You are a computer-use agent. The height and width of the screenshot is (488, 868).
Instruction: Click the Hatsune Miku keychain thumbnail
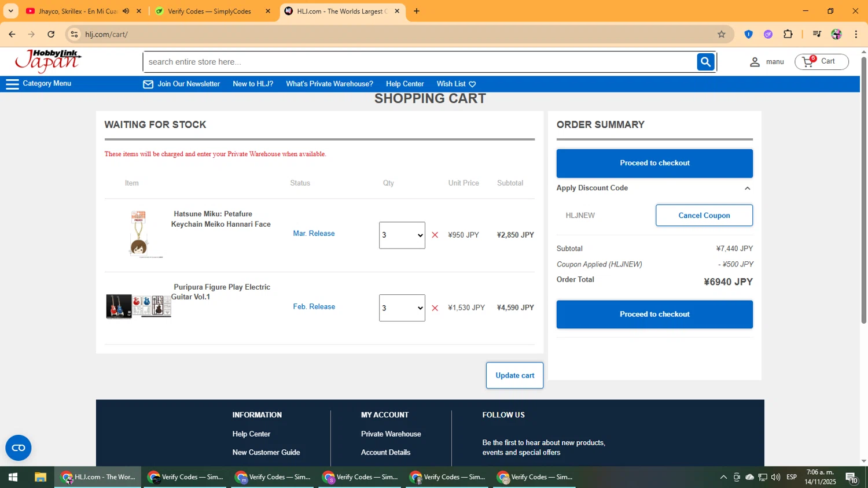click(x=139, y=234)
